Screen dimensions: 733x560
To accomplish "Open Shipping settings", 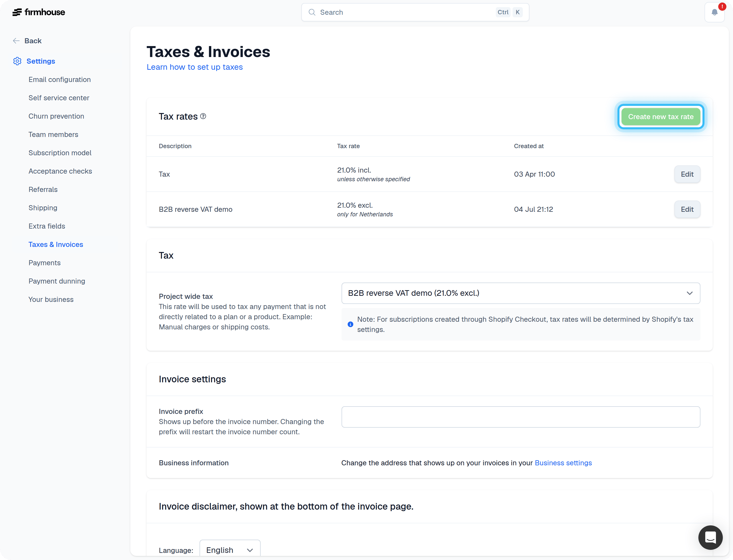I will click(43, 208).
